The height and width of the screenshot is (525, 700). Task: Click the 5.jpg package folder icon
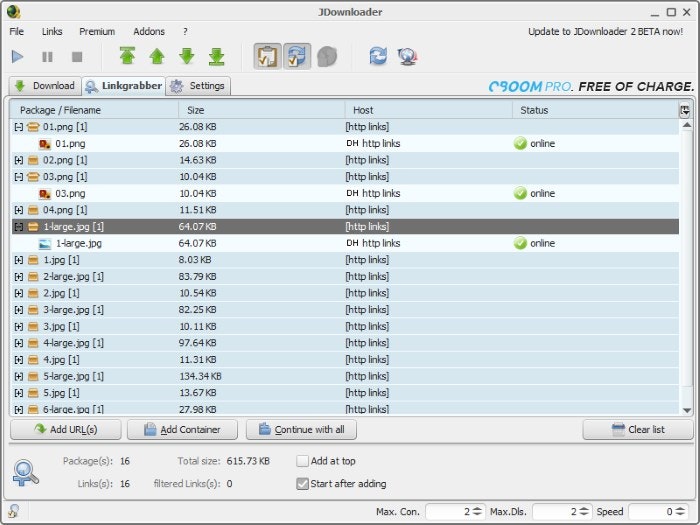[33, 393]
